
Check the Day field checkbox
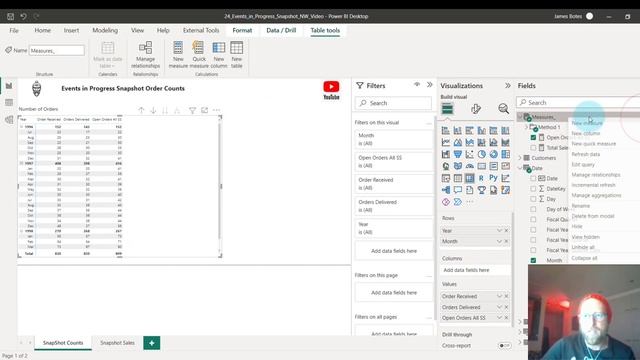(533, 199)
